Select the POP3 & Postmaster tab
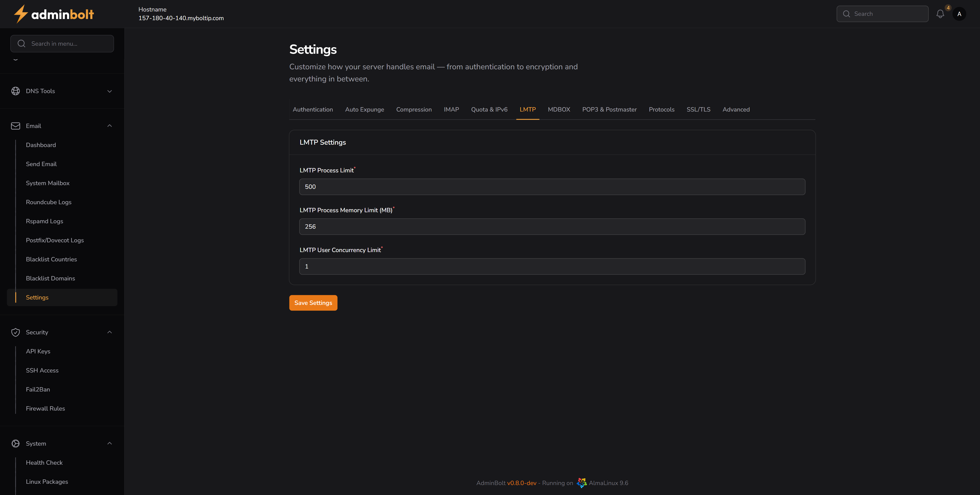 click(609, 110)
